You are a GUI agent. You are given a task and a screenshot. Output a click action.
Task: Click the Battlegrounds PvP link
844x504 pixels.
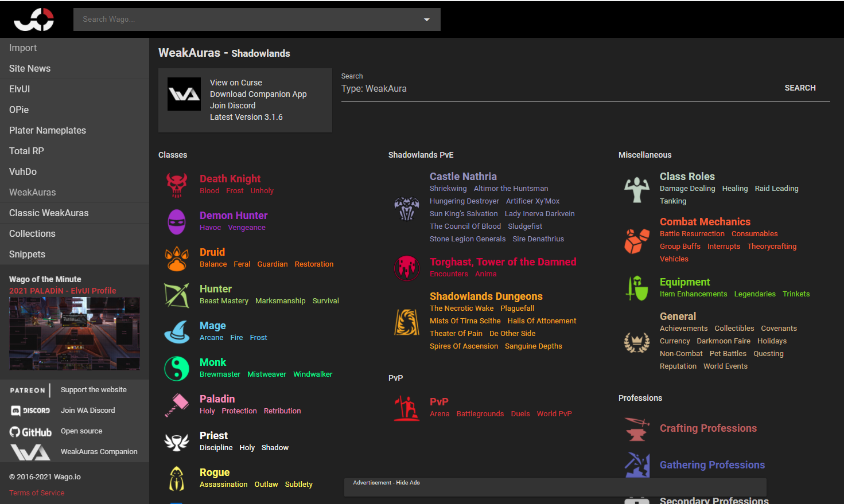pyautogui.click(x=480, y=414)
